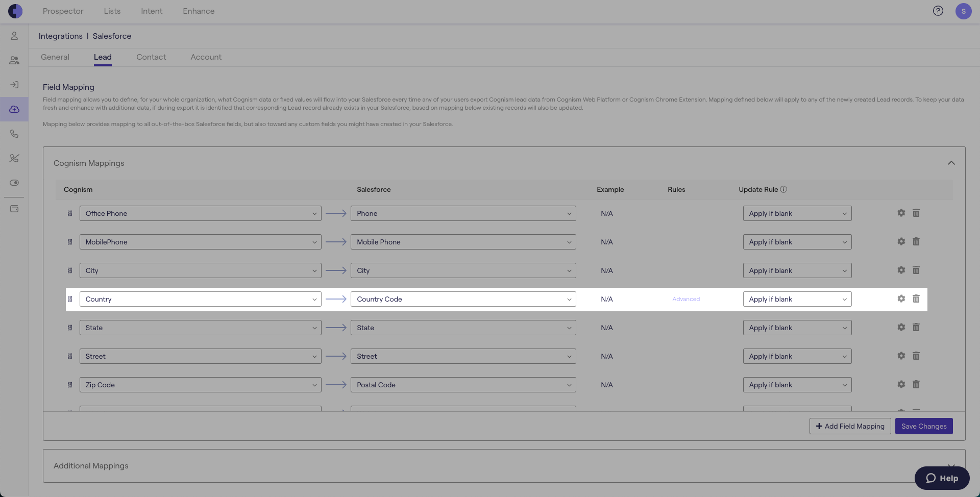Click Save Changes button

click(x=924, y=426)
